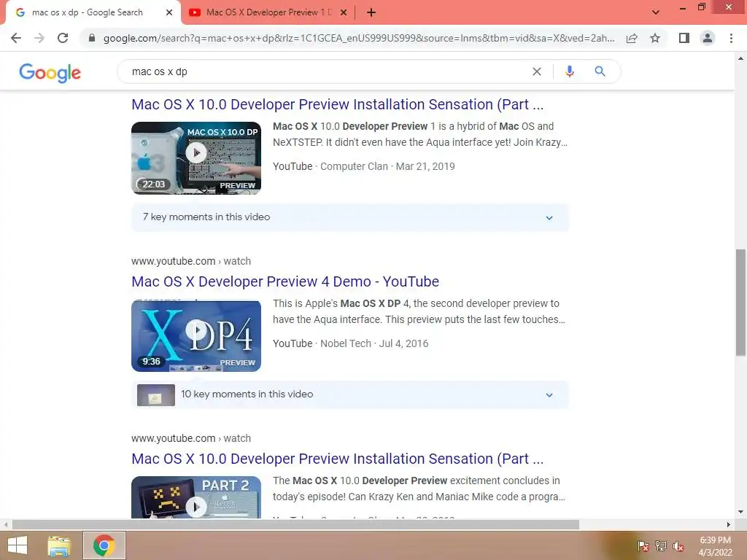Image resolution: width=747 pixels, height=560 pixels.
Task: Minimize the Chrome window
Action: click(683, 8)
